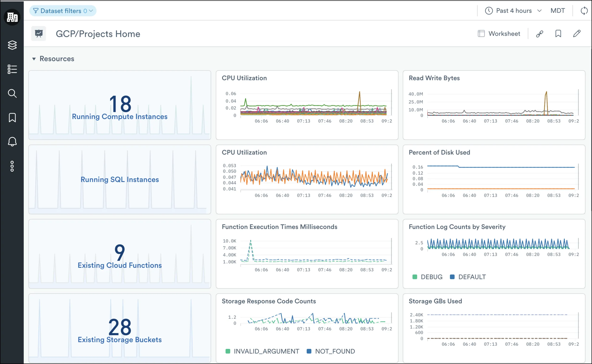The height and width of the screenshot is (364, 592).
Task: Open more options three-dots sidebar icon
Action: coord(12,166)
